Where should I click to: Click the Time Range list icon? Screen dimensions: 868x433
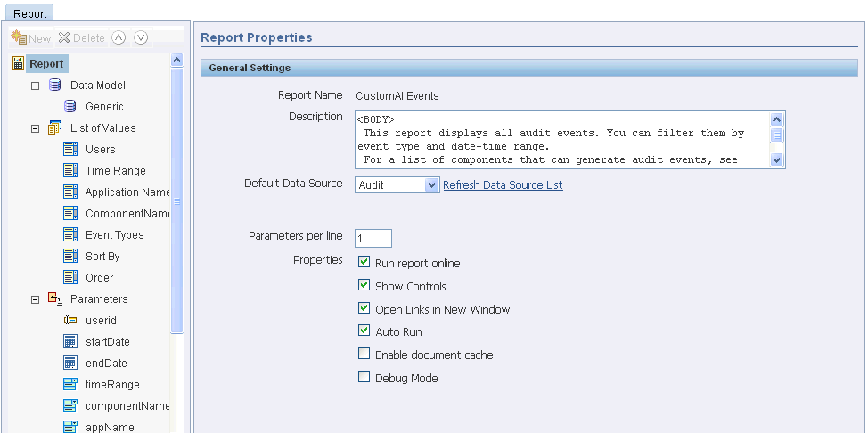[x=70, y=170]
